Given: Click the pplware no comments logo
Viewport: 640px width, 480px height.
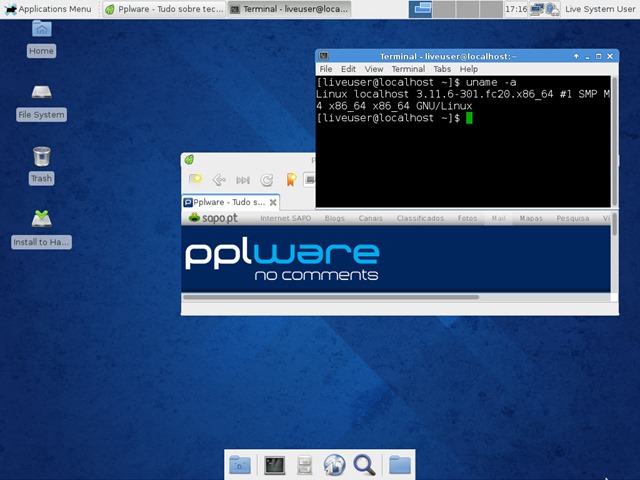Looking at the screenshot, I should pyautogui.click(x=282, y=261).
